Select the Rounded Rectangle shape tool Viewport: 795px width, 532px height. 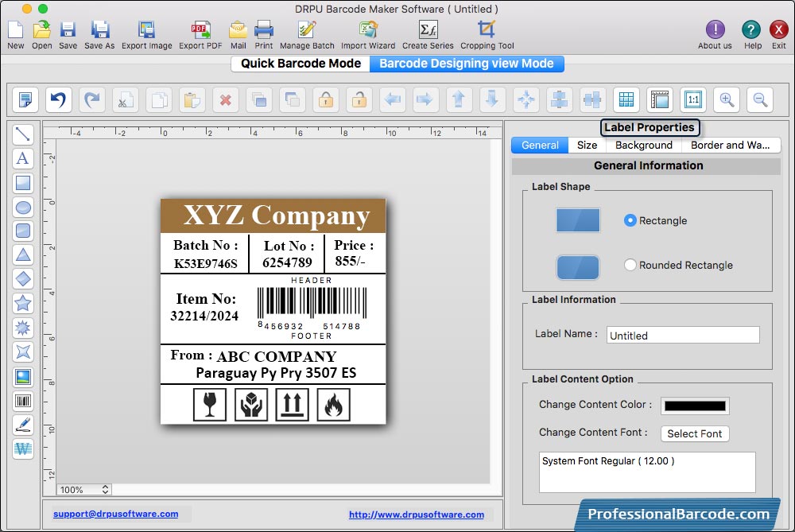coord(23,231)
